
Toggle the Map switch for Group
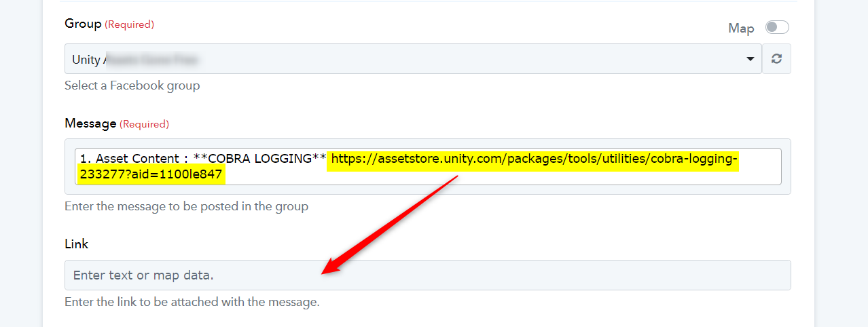click(x=777, y=27)
